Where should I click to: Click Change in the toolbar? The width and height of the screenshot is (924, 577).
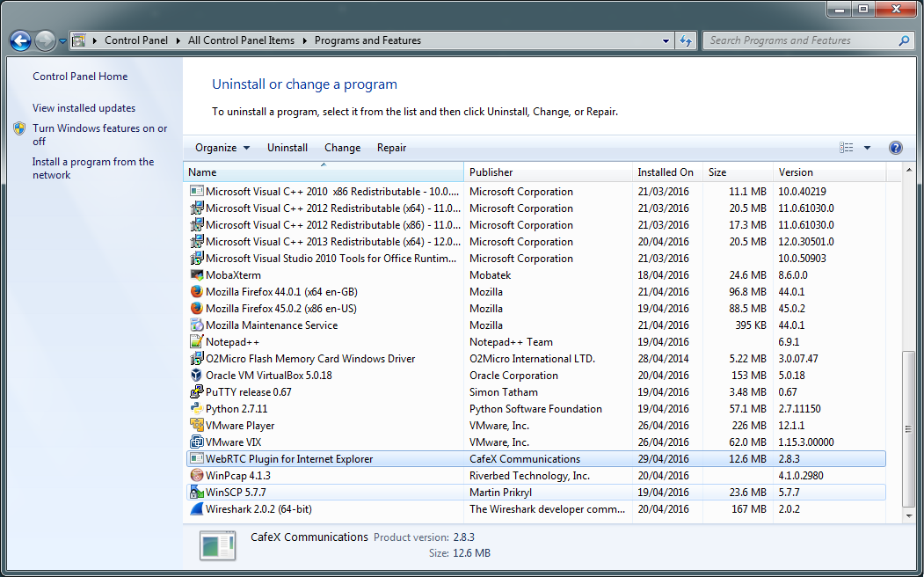[x=342, y=148]
